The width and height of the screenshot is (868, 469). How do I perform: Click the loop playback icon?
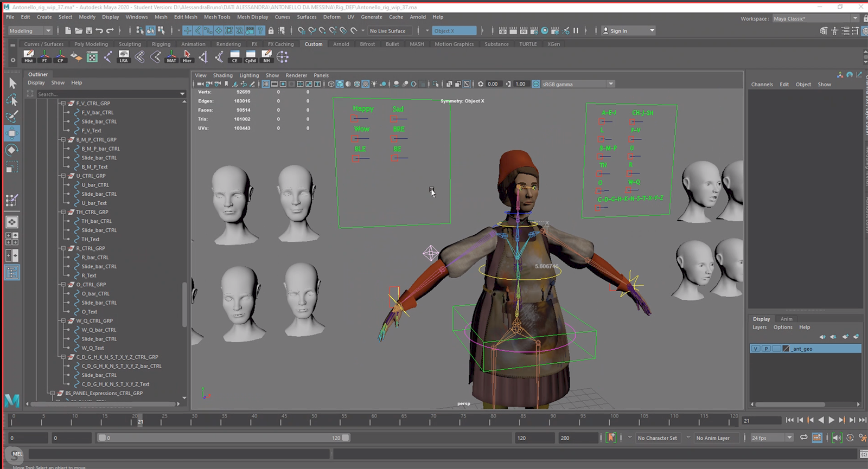(803, 438)
